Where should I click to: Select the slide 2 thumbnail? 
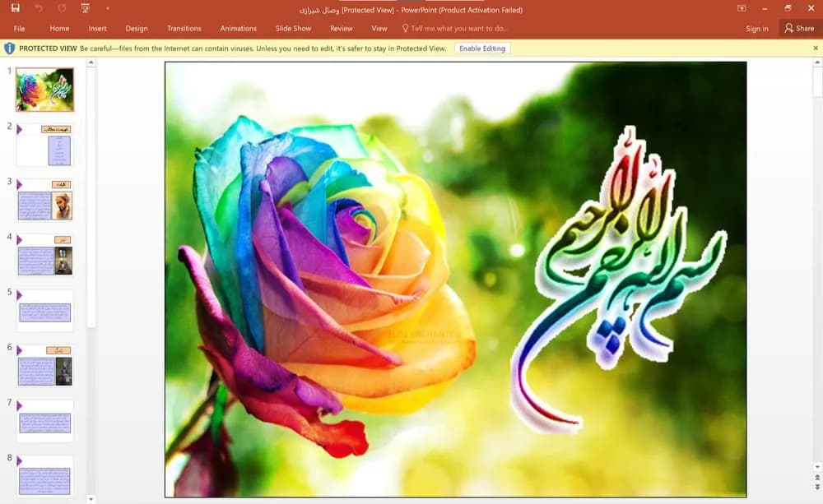click(44, 146)
